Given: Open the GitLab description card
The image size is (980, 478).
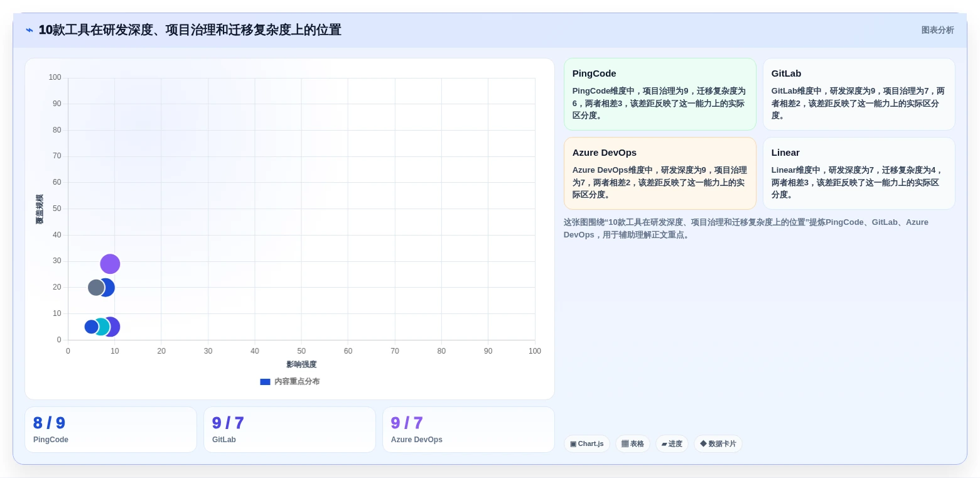Looking at the screenshot, I should 859,94.
